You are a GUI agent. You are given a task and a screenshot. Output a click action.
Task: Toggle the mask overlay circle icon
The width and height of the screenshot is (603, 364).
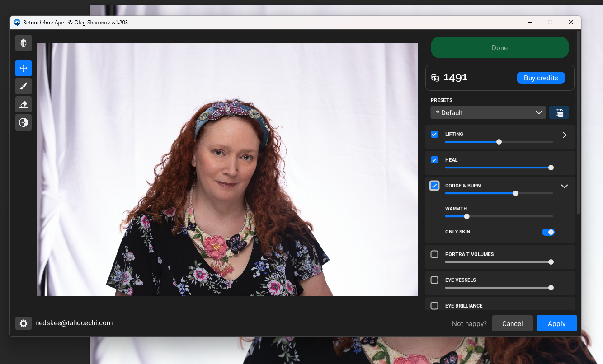24,122
